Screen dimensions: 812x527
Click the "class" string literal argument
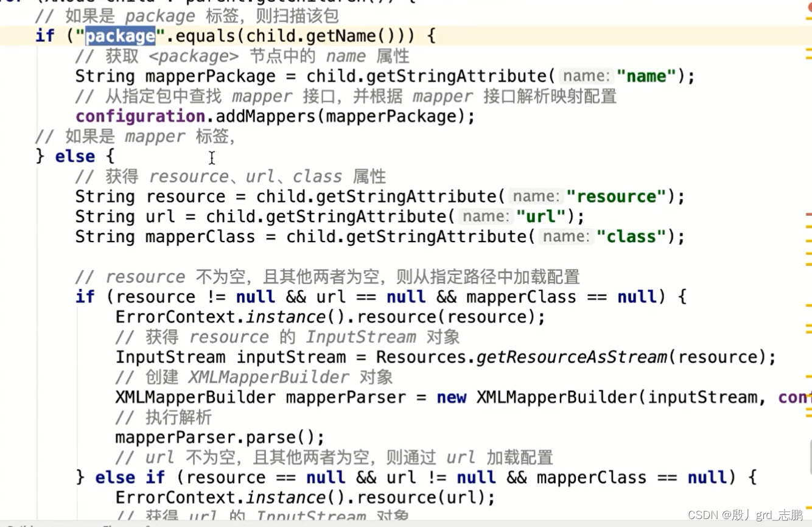click(x=631, y=237)
